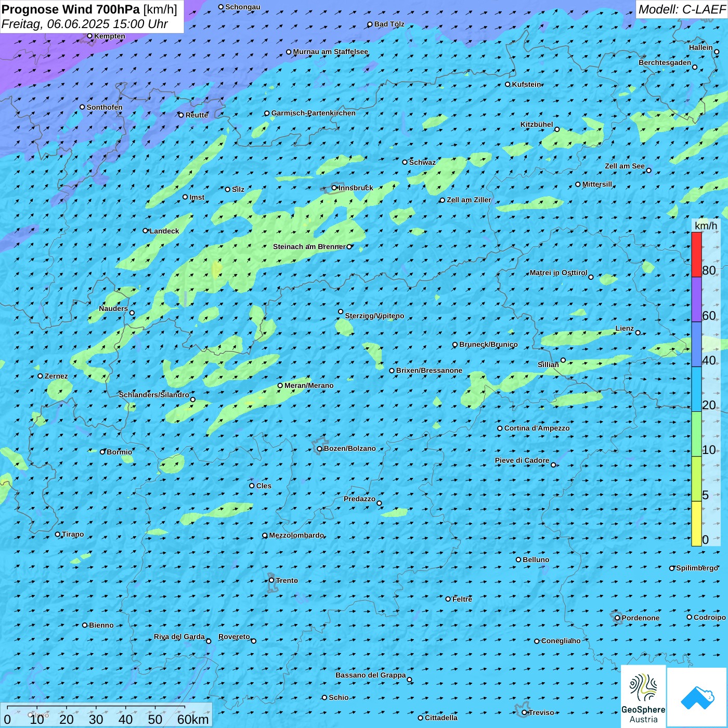The width and height of the screenshot is (728, 728).
Task: Click the "Schlanders/Silandro" label
Action: [154, 395]
